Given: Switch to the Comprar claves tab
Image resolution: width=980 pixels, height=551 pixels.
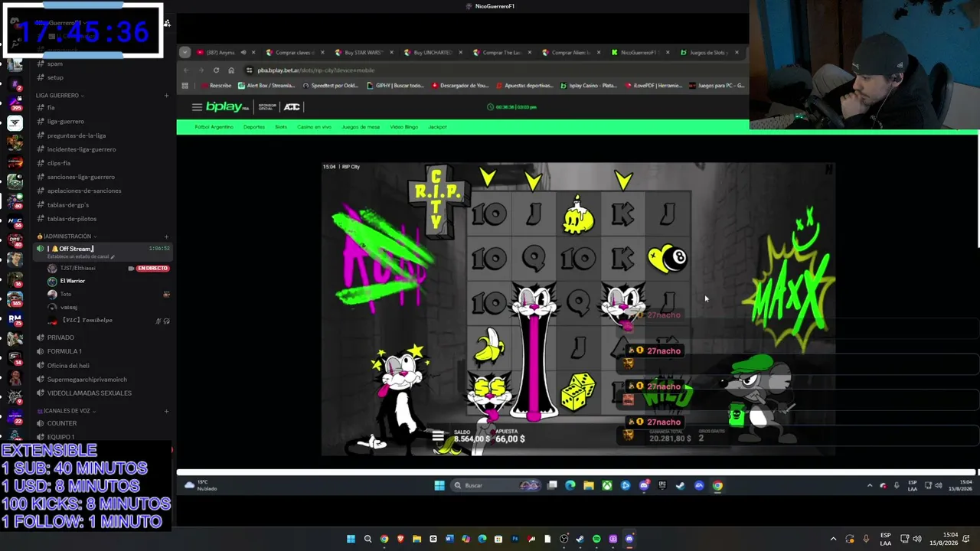Looking at the screenshot, I should (295, 53).
